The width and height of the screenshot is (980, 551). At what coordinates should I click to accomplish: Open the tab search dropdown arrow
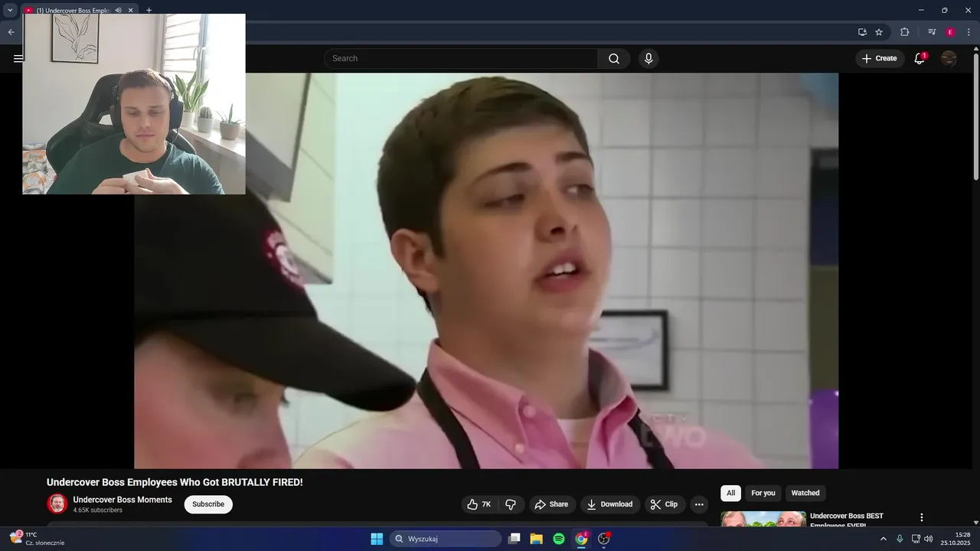(10, 11)
